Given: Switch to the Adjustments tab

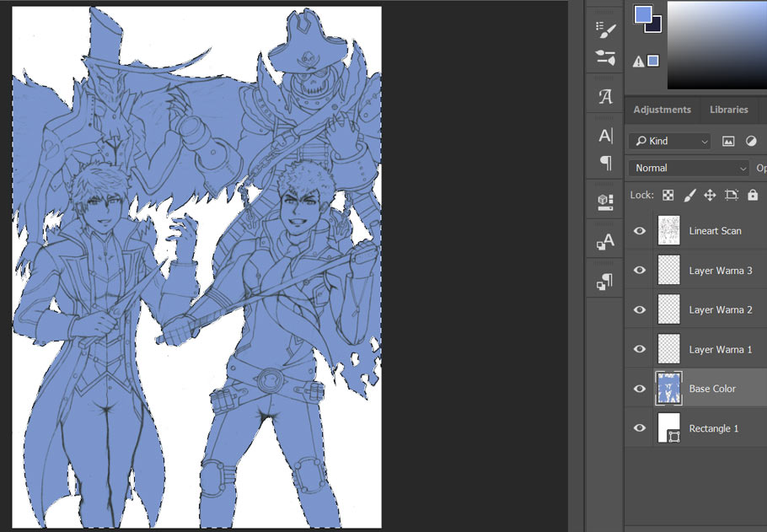Looking at the screenshot, I should [662, 110].
